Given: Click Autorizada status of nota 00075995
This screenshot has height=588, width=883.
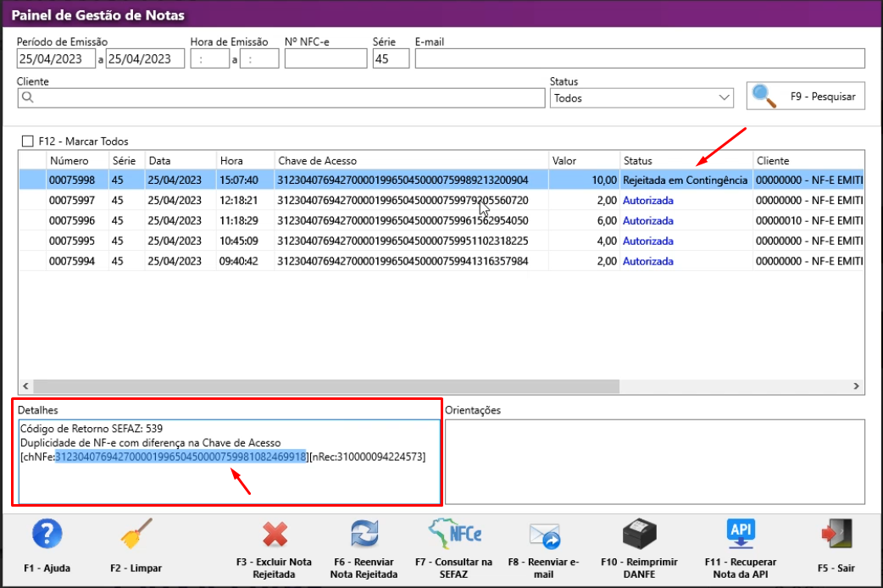Looking at the screenshot, I should click(648, 241).
